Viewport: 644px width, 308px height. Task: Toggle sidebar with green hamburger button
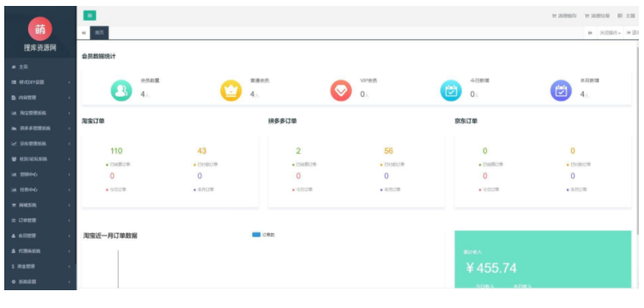[89, 15]
